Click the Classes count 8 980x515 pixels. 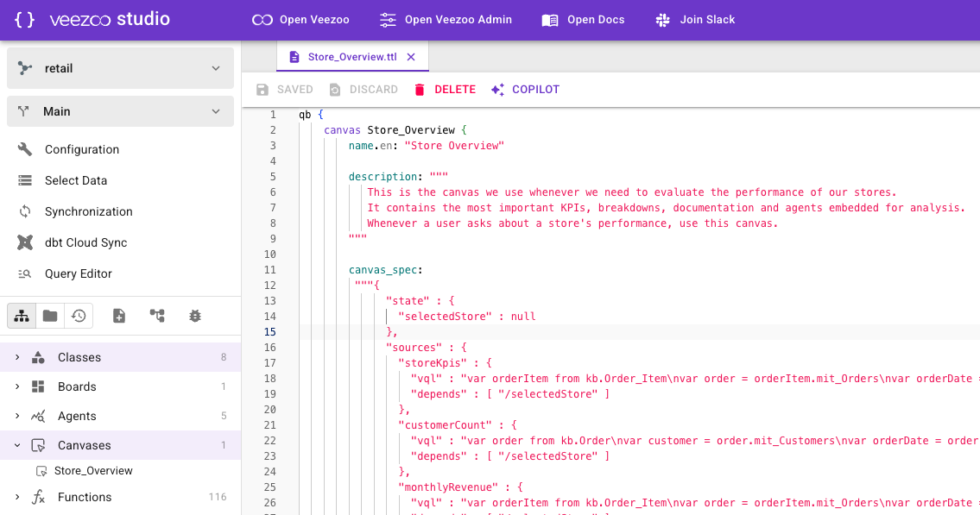pos(224,357)
